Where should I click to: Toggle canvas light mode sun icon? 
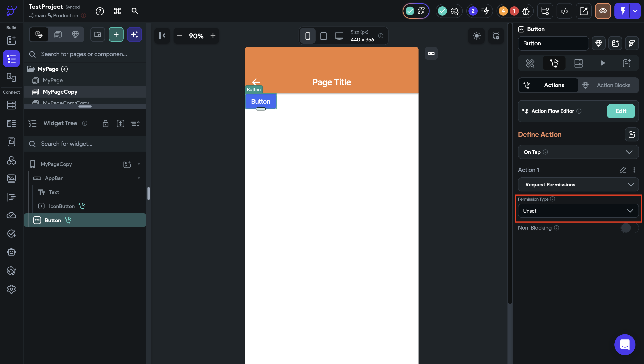click(477, 36)
